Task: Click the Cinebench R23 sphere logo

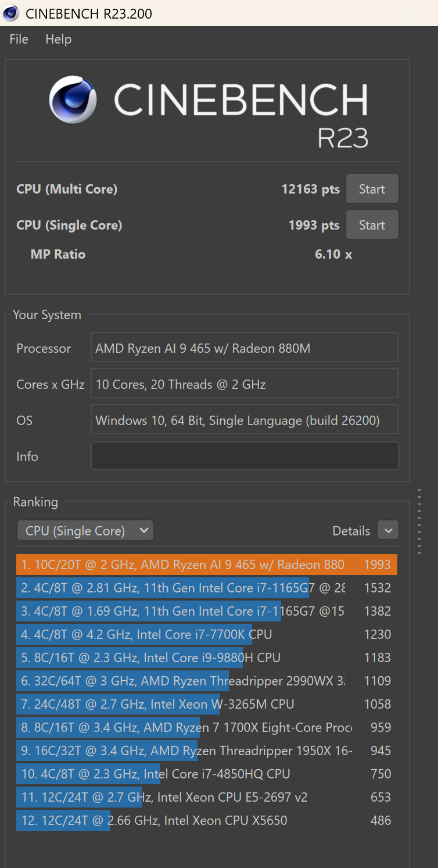Action: (x=73, y=99)
